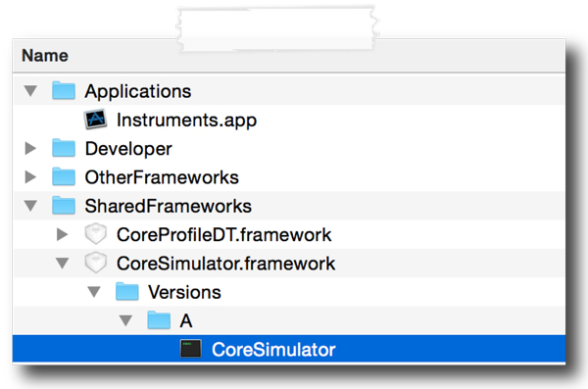Collapse CoreSimulator.framework disclosure triangle
This screenshot has width=588, height=389.
[63, 263]
